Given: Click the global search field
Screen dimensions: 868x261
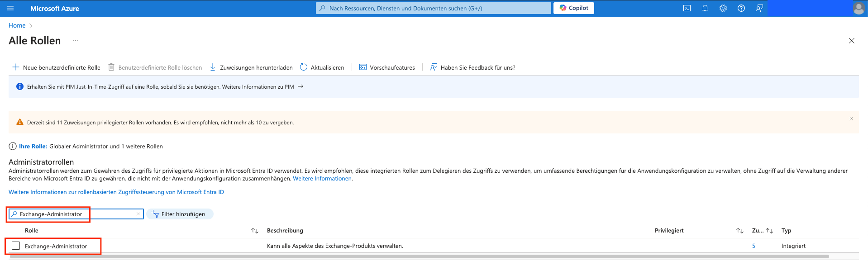Looking at the screenshot, I should 434,8.
